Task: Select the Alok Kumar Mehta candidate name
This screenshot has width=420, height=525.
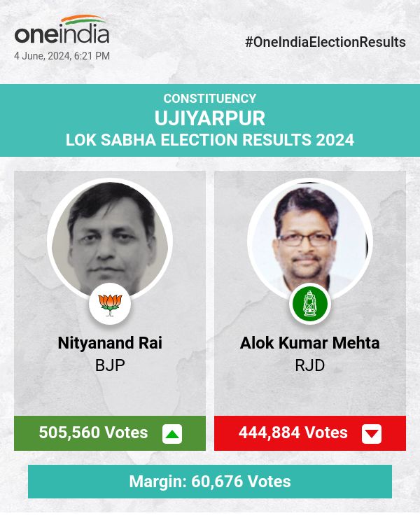Action: coord(310,343)
